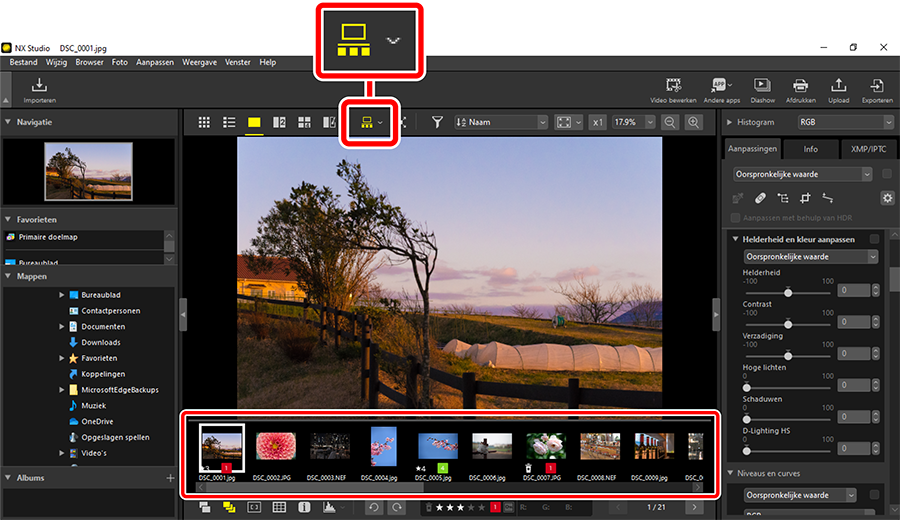Select the single image viewer icon
This screenshot has width=900, height=520.
click(254, 122)
